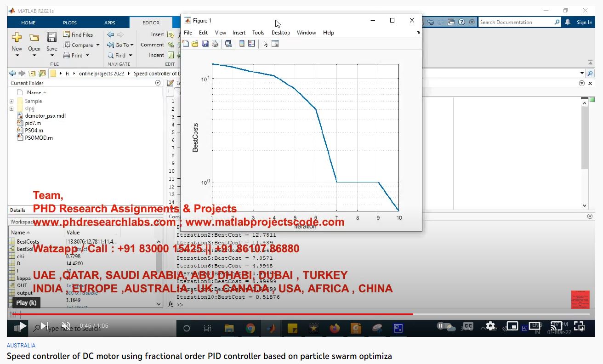This screenshot has height=364, width=603.
Task: Toggle video fullscreen mode
Action: [580, 326]
